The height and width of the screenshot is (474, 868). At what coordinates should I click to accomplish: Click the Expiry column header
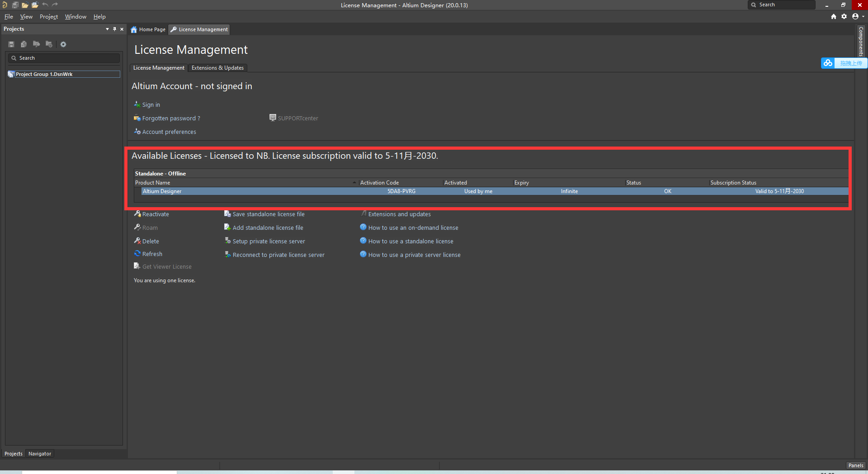569,183
